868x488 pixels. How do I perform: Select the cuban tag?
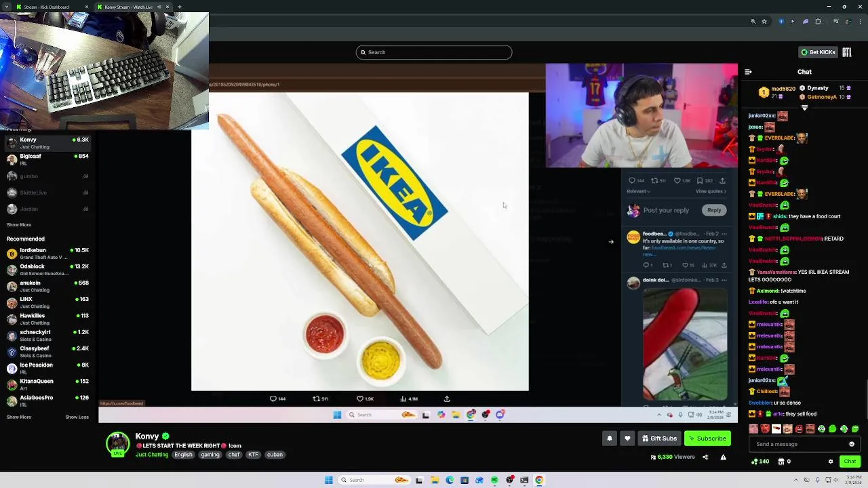[x=275, y=455]
